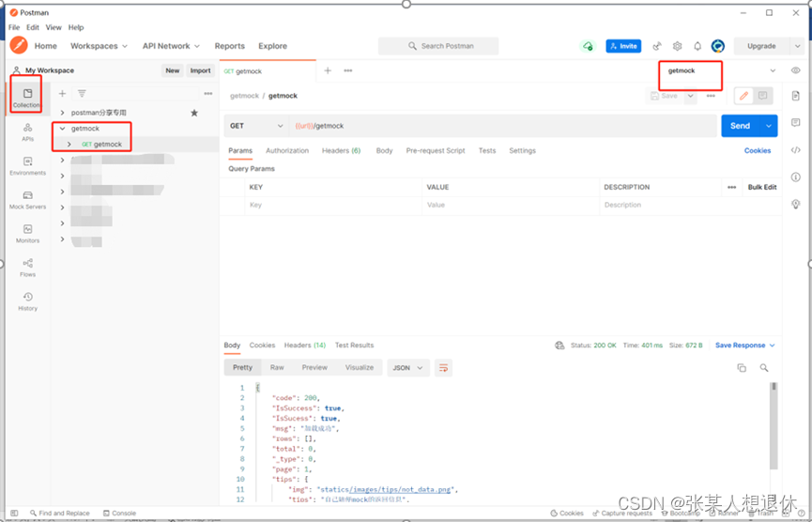Open the API Network dropdown
The width and height of the screenshot is (812, 522).
171,46
